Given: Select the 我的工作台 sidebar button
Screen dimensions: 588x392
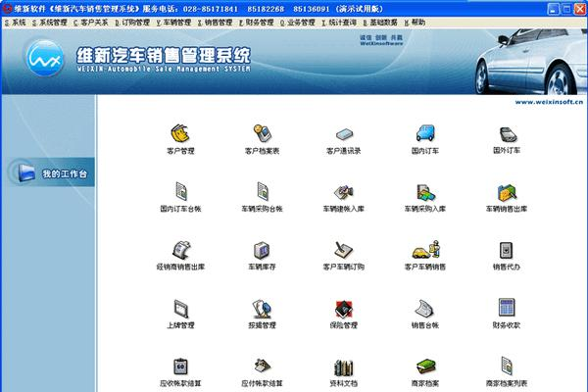Looking at the screenshot, I should point(51,172).
